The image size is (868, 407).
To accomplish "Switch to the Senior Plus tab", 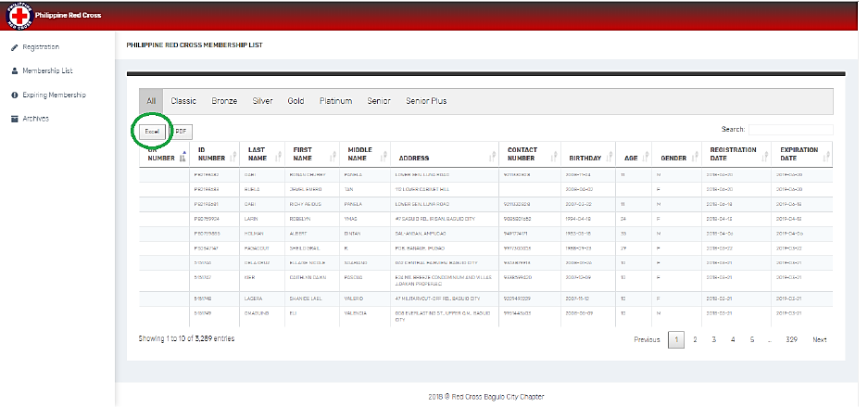I will click(x=426, y=101).
